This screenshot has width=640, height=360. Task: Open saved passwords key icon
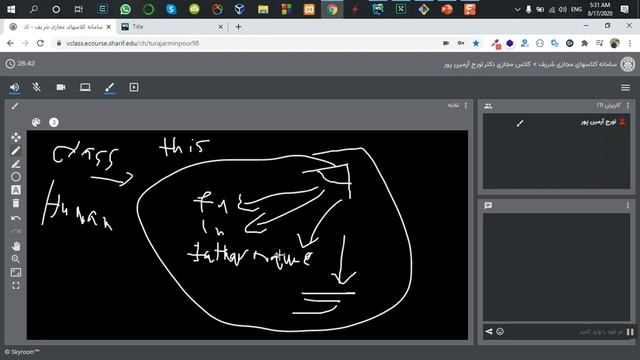click(461, 43)
